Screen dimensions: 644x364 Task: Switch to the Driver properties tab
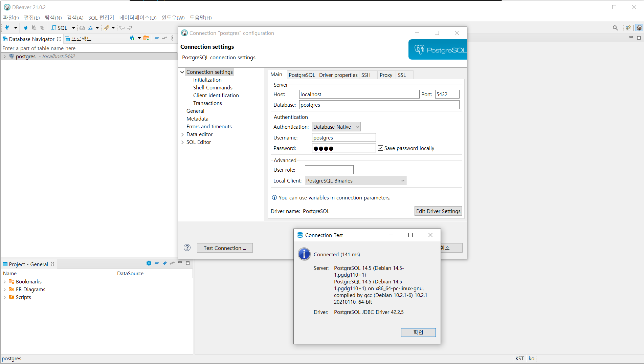338,75
